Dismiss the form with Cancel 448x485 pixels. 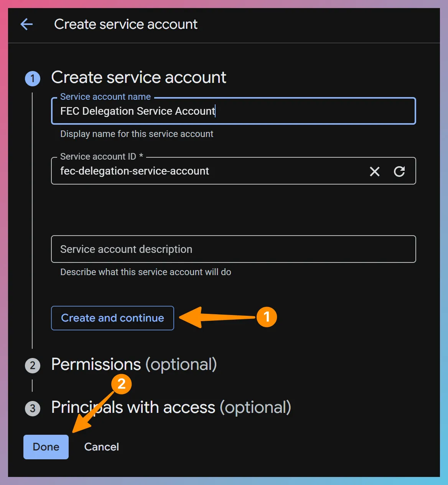[x=101, y=447]
